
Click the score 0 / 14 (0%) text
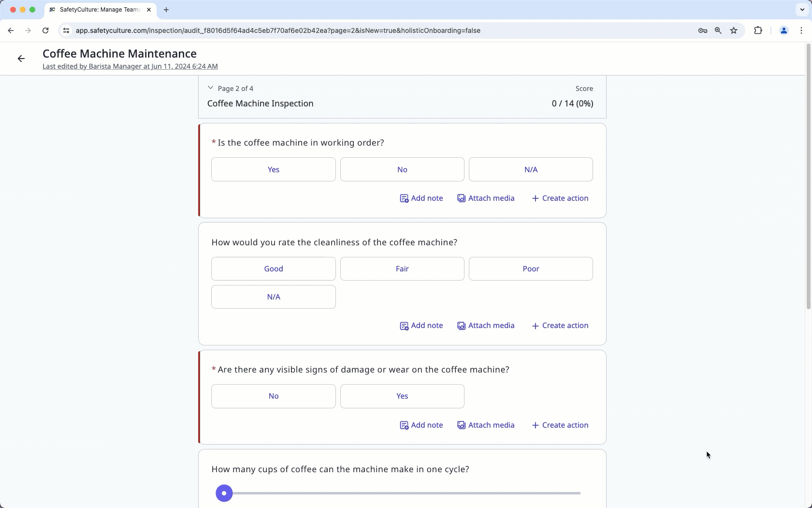tap(572, 104)
